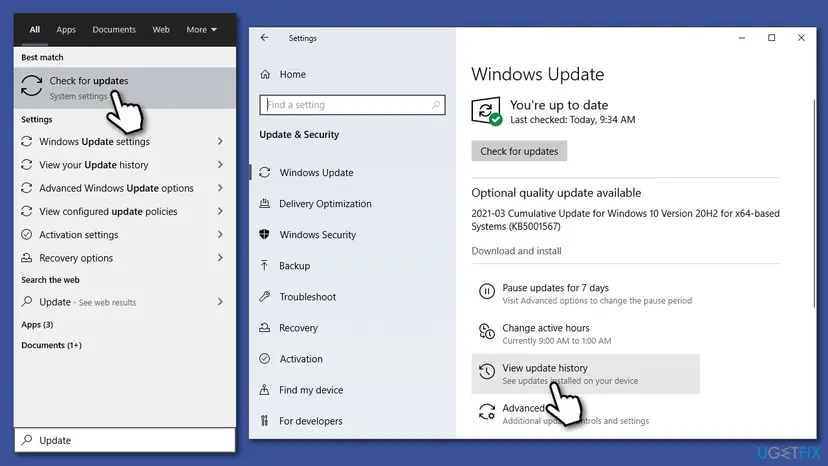
Task: Expand arrow for Windows Update settings
Action: [220, 141]
